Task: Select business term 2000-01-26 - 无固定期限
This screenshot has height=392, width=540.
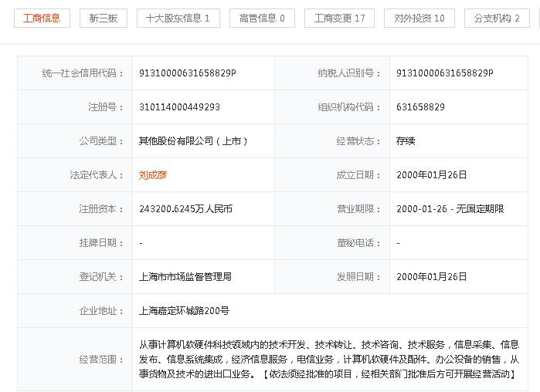Action: [x=450, y=208]
